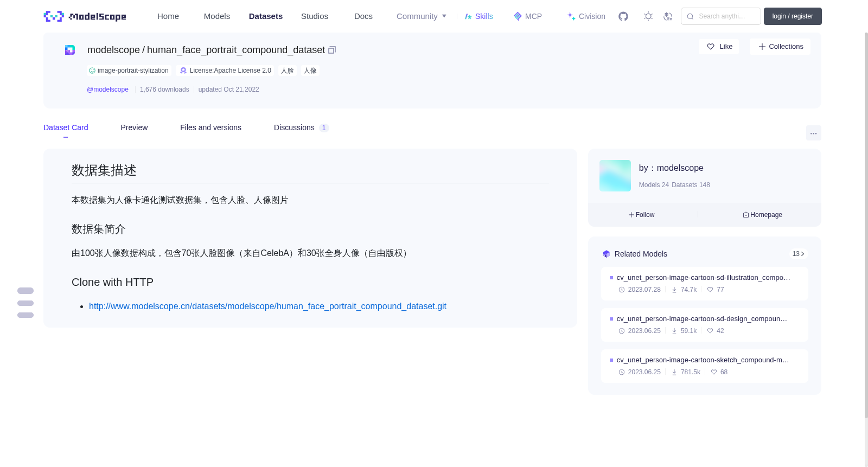Click the dataset title human_face_portrait_compound_dataset
Viewport: 868px width, 467px height.
(236, 50)
